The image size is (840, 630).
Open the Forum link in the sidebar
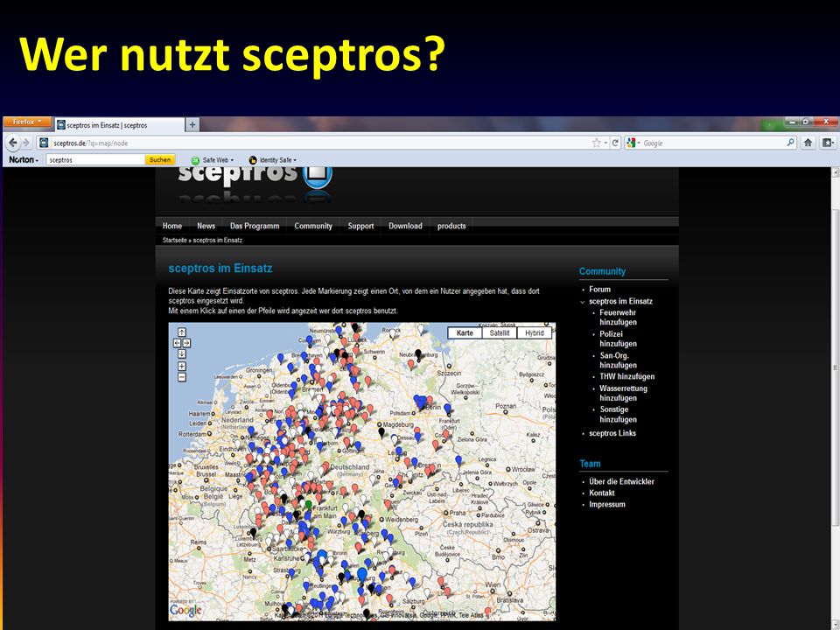(x=599, y=290)
